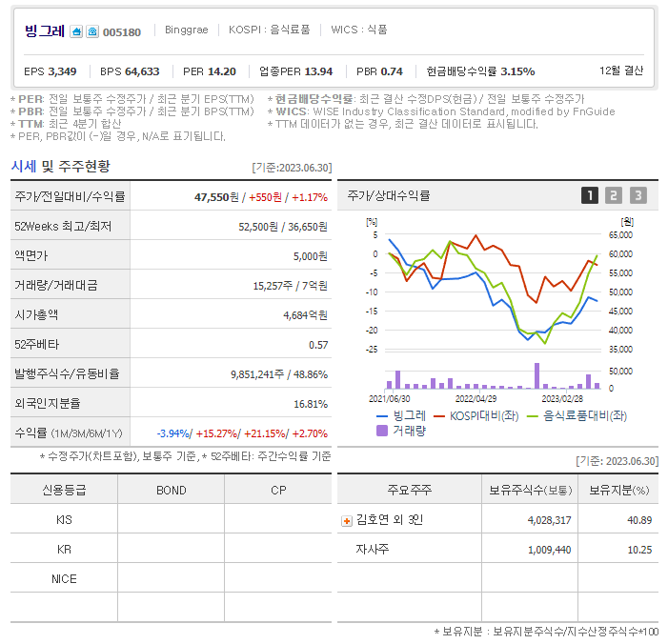
Task: Toggle 빙그레 blue legend line
Action: pyautogui.click(x=401, y=415)
